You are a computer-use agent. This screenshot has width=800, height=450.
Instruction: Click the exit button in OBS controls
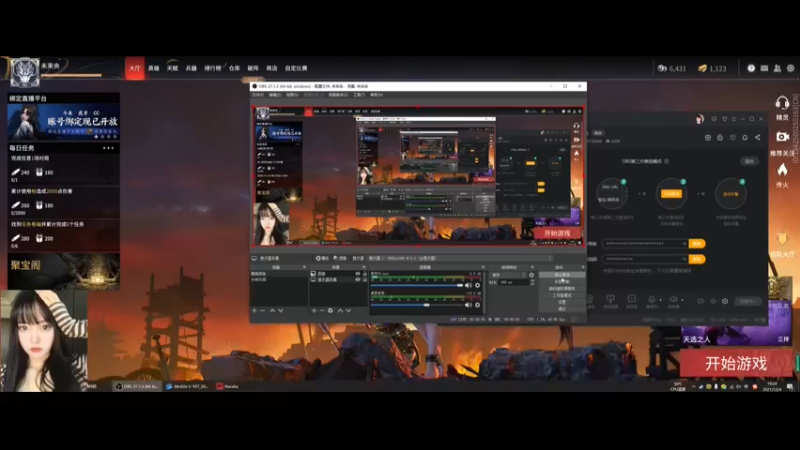[562, 309]
